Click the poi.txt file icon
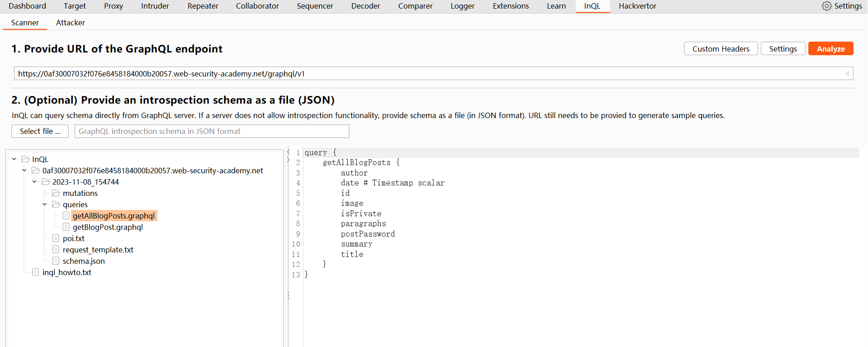This screenshot has height=347, width=868. pyautogui.click(x=56, y=238)
